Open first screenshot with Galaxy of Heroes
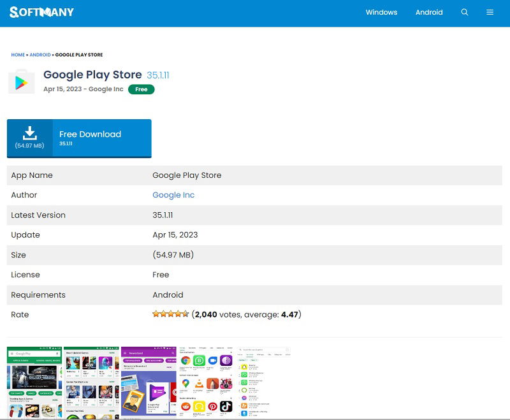Image resolution: width=510 pixels, height=420 pixels. click(34, 382)
